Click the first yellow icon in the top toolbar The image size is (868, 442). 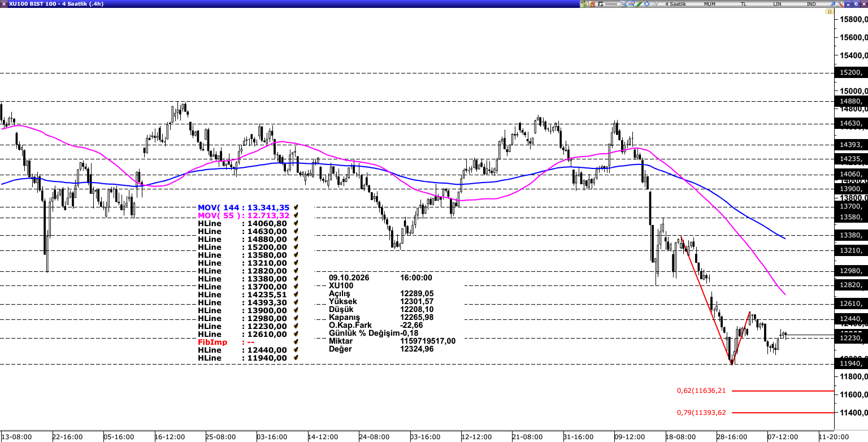point(584,4)
